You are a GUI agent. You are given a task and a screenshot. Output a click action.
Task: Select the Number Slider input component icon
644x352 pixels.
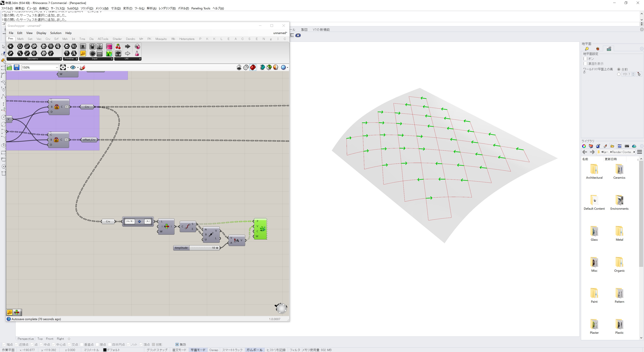click(83, 47)
